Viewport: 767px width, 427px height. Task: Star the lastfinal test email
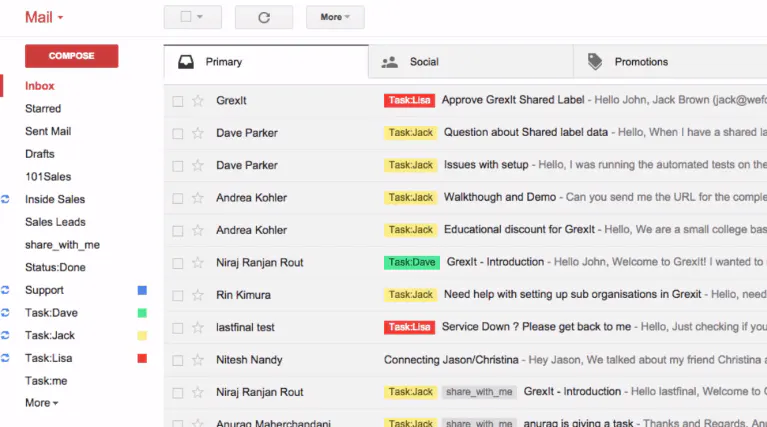(x=198, y=327)
